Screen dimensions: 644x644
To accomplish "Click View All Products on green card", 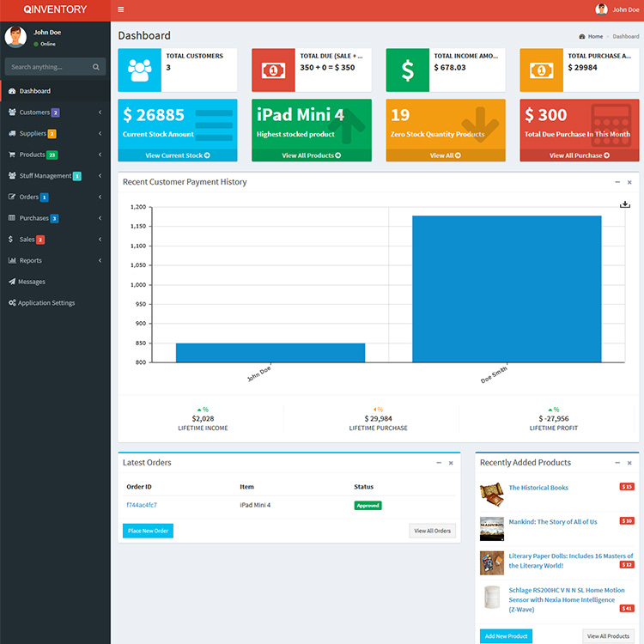I will click(312, 155).
